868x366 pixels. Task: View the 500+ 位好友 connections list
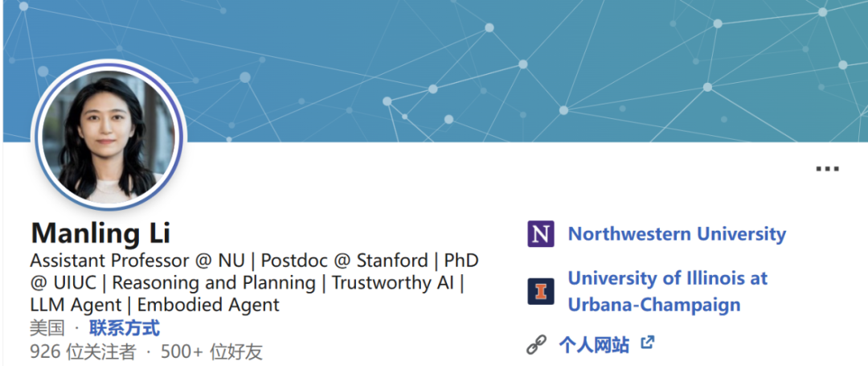click(x=211, y=352)
